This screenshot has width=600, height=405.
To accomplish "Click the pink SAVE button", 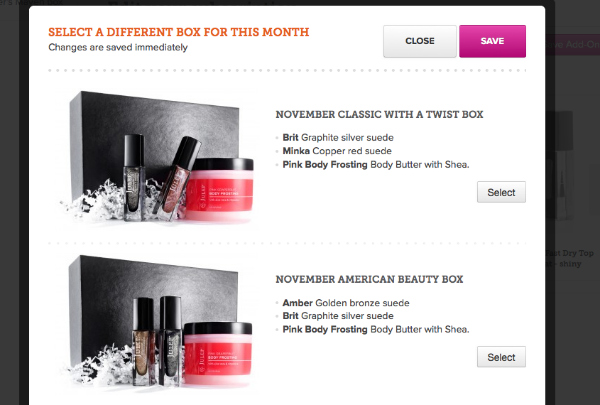I will (492, 41).
